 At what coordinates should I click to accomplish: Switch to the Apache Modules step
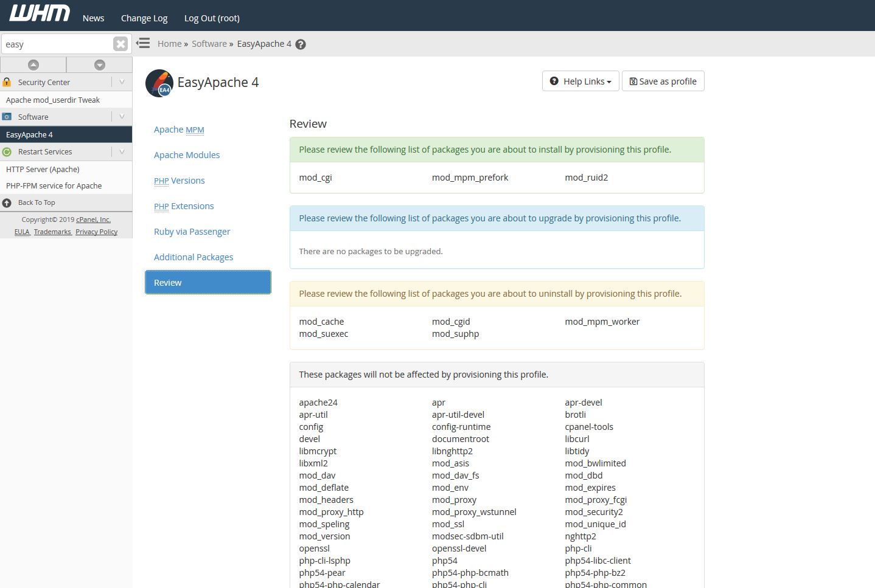coord(187,155)
